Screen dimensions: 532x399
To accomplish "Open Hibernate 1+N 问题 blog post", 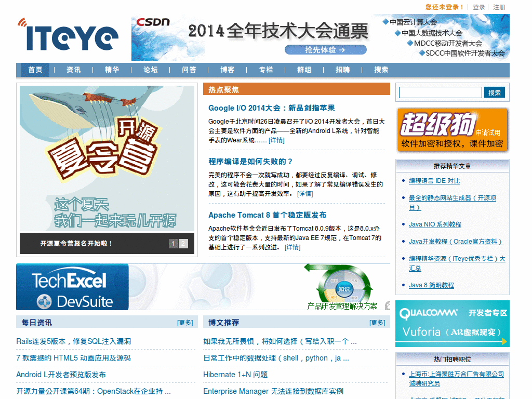I will 235,375.
